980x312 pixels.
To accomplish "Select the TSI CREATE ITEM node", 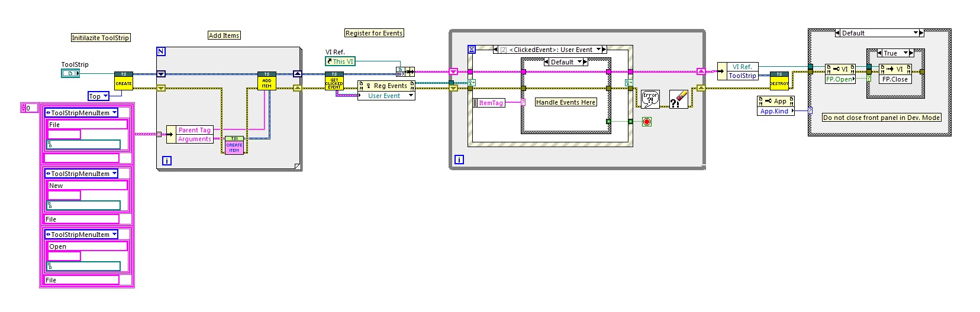I will click(x=234, y=145).
